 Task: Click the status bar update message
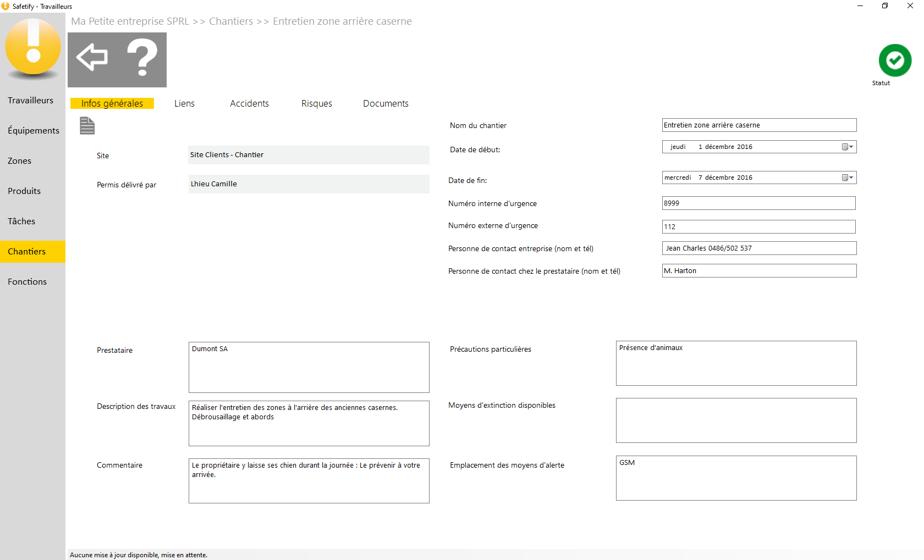pos(139,555)
